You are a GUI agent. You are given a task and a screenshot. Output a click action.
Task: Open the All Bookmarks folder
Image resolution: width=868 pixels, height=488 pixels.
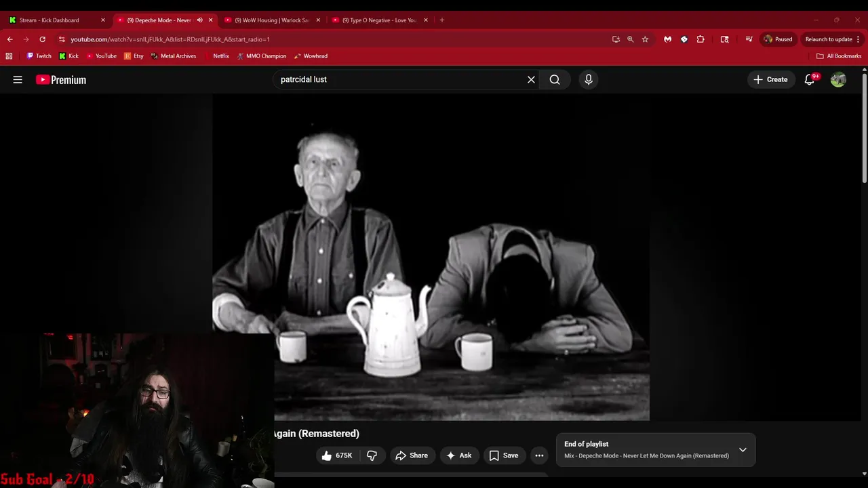[839, 56]
